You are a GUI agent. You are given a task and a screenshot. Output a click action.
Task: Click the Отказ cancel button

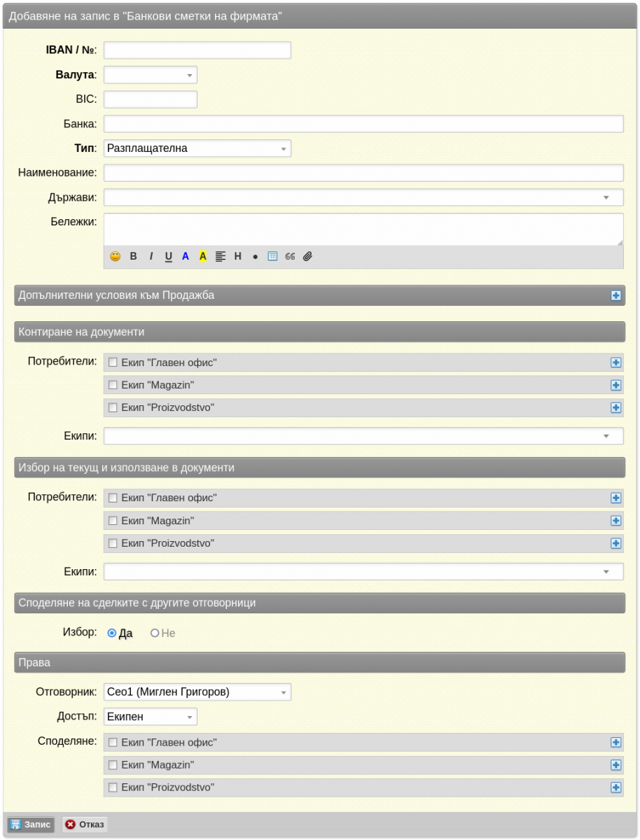point(85,825)
